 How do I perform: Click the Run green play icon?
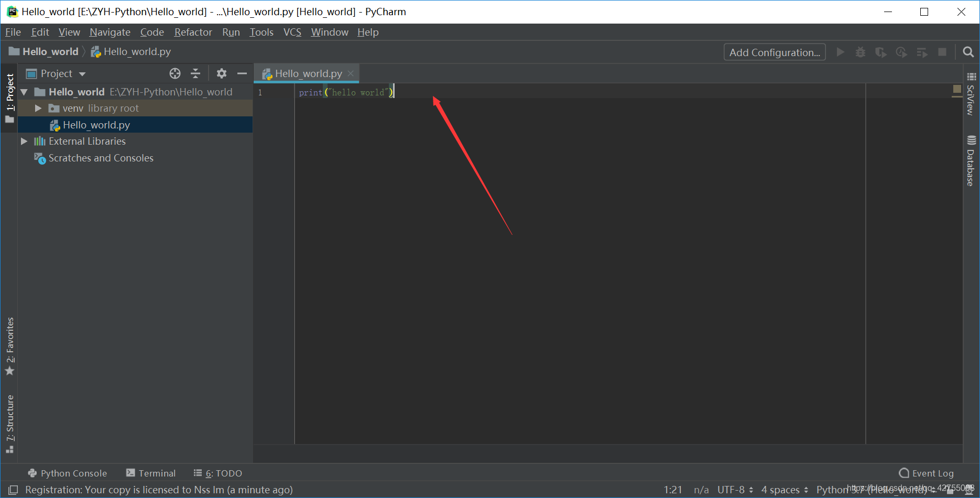(x=841, y=52)
